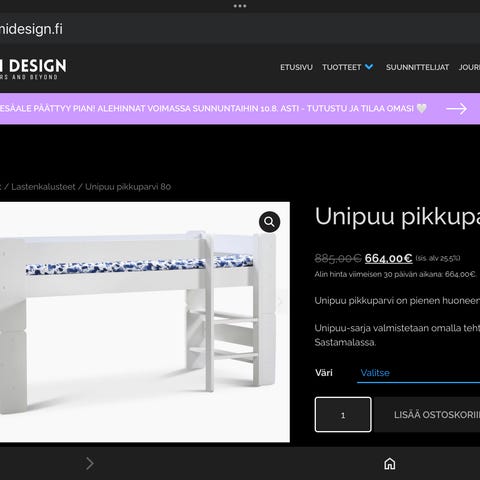Click the Lisää ostoskoriin button

click(427, 415)
